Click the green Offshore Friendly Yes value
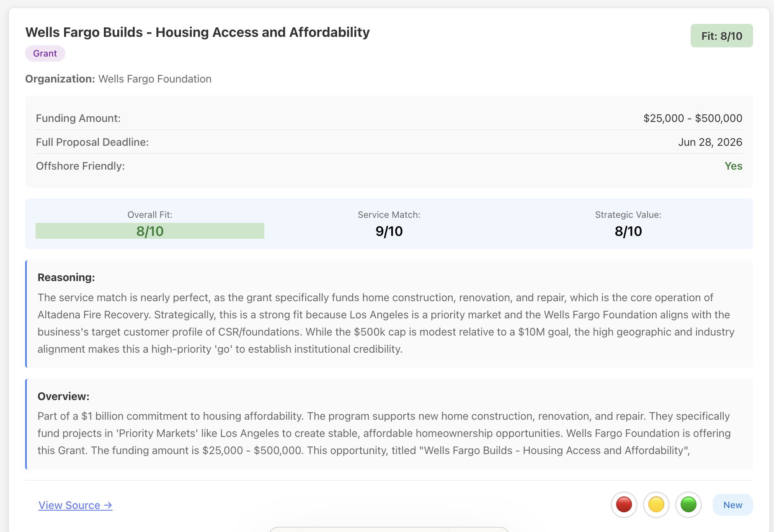 tap(733, 166)
